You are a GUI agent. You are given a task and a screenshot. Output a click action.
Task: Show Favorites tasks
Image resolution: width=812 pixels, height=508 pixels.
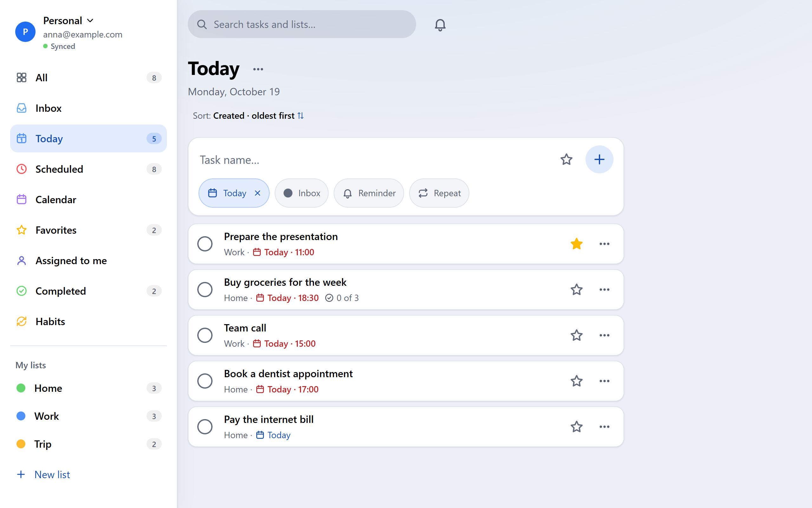[88, 230]
